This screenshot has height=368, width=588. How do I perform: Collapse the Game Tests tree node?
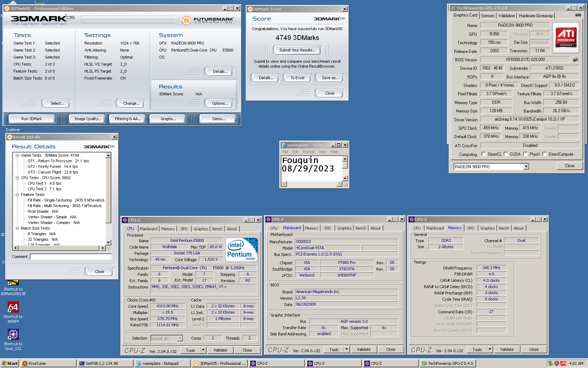tap(17, 155)
